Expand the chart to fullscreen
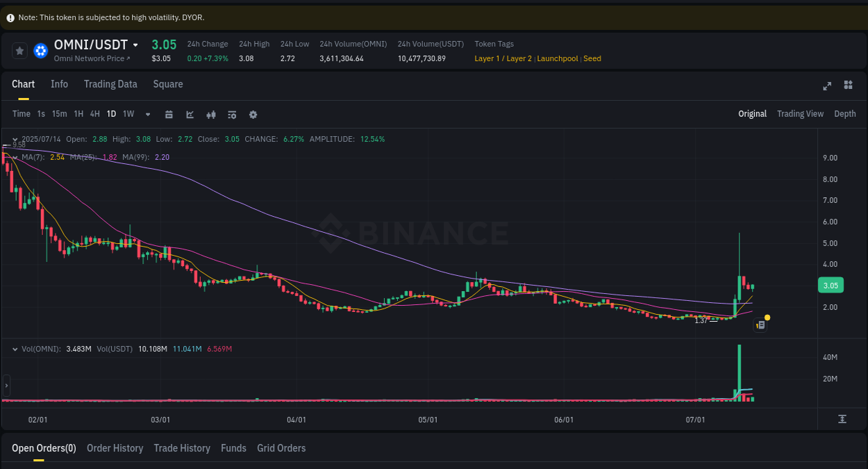 (827, 85)
